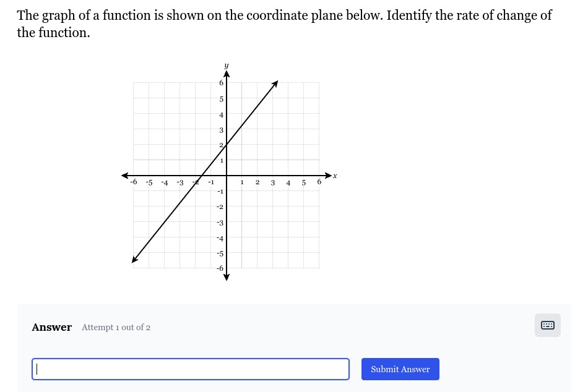
Task: Click the right arrowhead of the x-axis
Action: point(328,176)
